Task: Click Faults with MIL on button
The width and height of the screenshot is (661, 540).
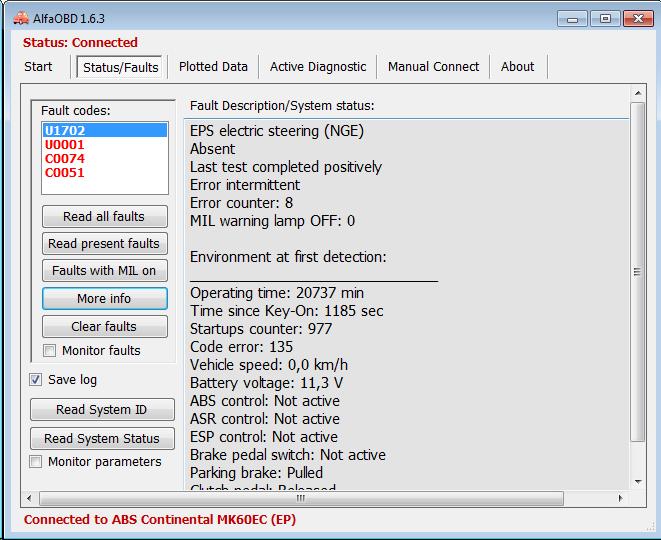Action: [x=105, y=271]
